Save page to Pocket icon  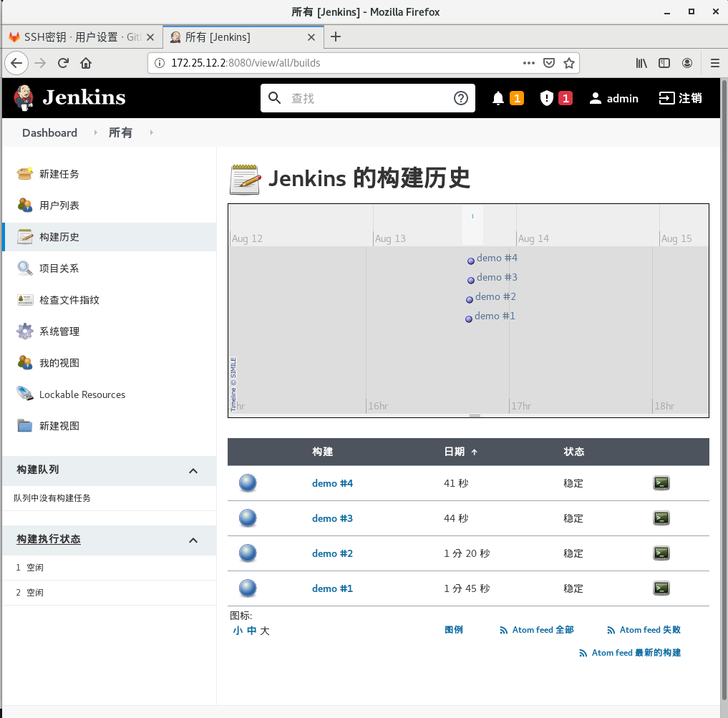coord(549,63)
